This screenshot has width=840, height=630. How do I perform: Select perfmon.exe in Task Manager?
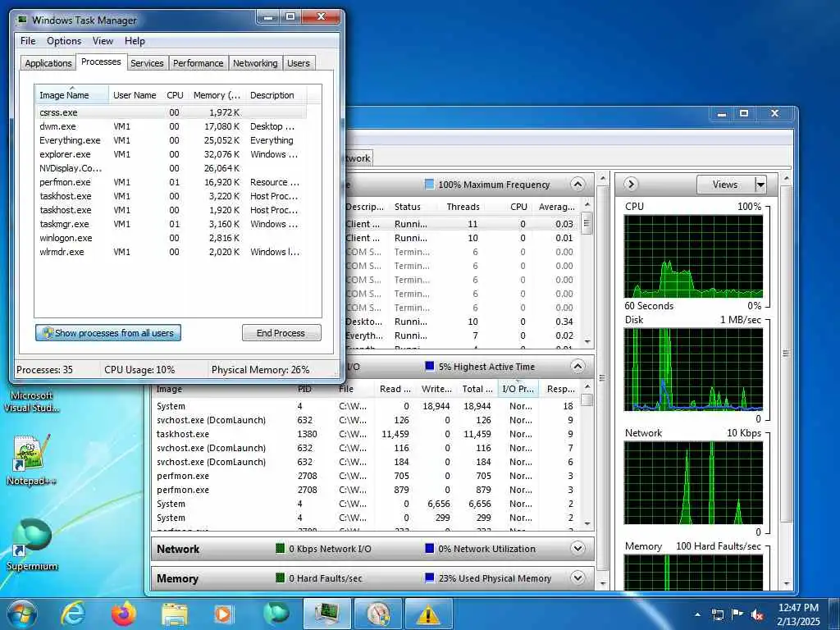(171, 182)
